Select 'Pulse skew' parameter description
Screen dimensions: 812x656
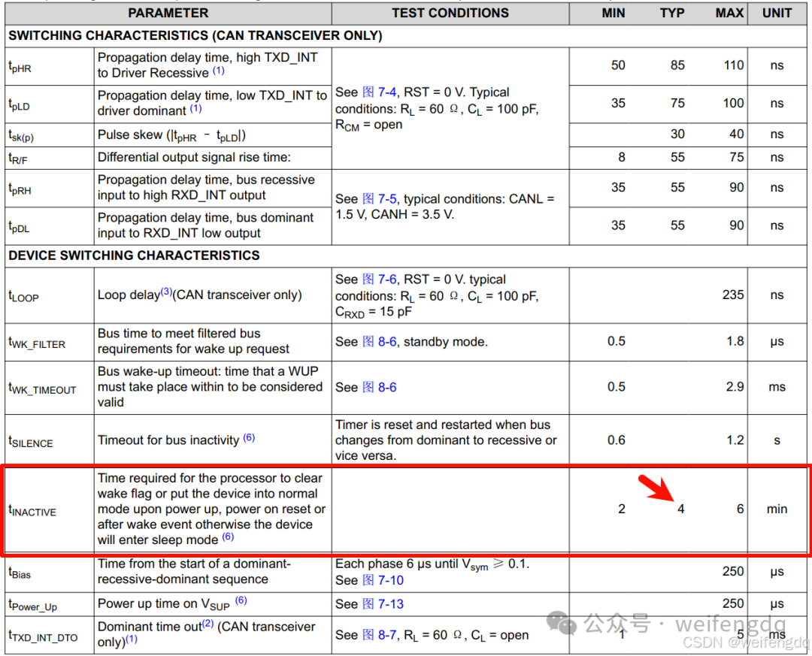(172, 135)
